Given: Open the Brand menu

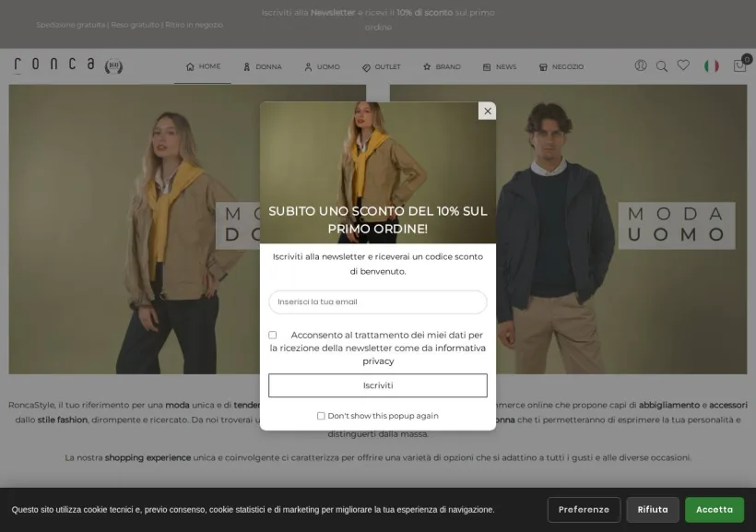Looking at the screenshot, I should [x=442, y=67].
